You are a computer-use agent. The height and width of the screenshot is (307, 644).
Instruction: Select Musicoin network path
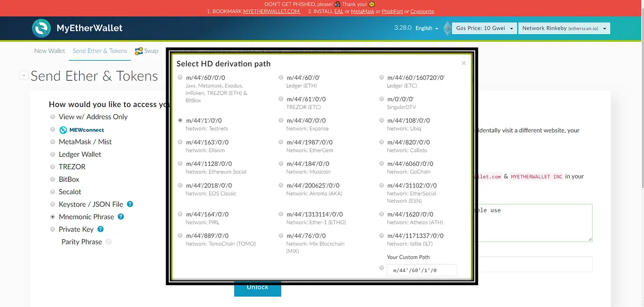(x=281, y=163)
